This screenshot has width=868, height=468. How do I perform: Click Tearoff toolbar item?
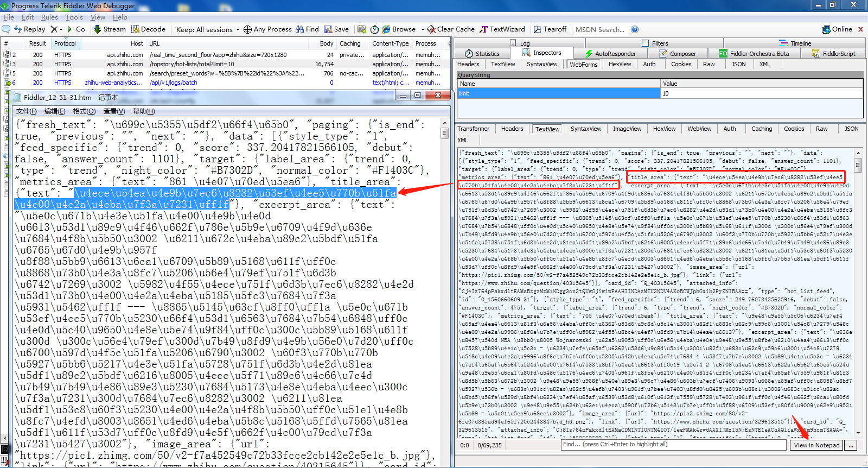tap(550, 29)
